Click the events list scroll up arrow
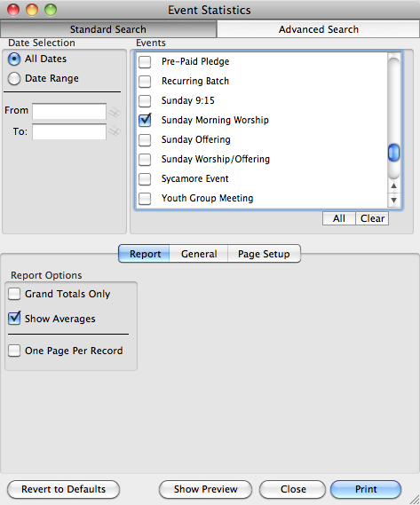The width and height of the screenshot is (420, 505). pos(393,185)
